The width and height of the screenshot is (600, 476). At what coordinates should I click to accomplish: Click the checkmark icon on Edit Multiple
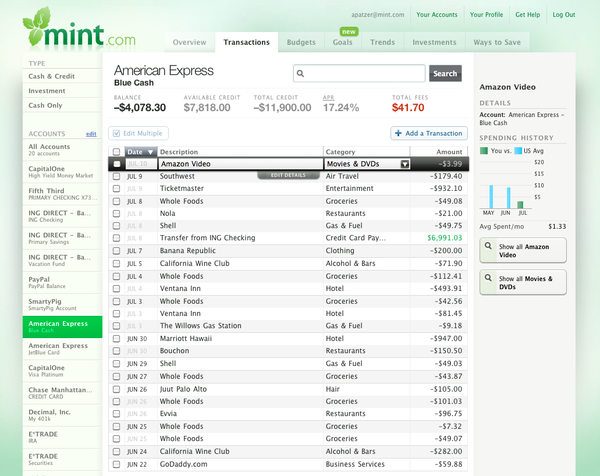pos(117,133)
